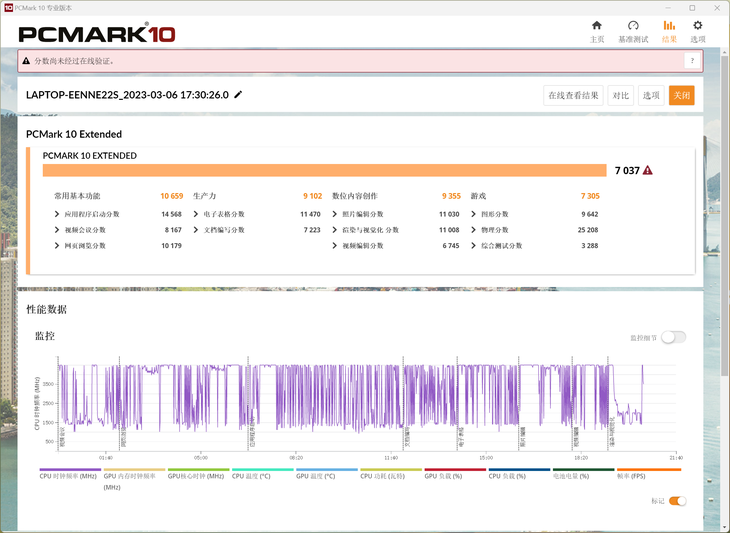The width and height of the screenshot is (730, 533).
Task: Expand 视频编辑分数 row
Action: (x=334, y=246)
